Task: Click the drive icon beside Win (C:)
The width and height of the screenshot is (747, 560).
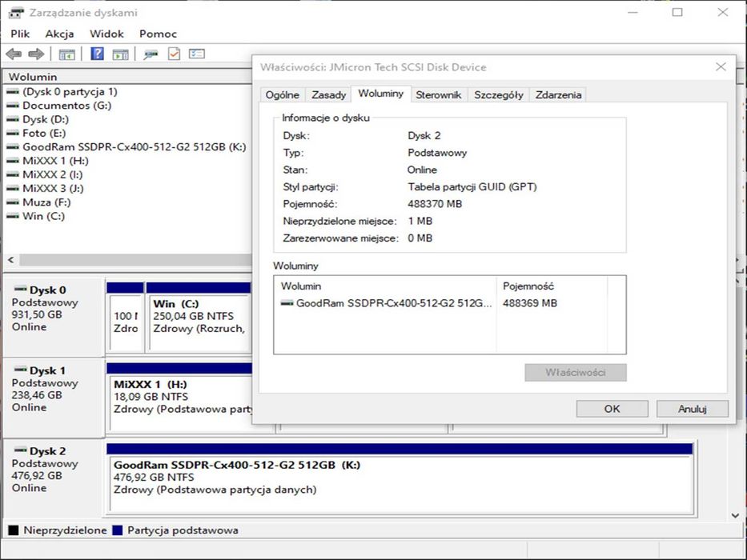Action: 13,216
